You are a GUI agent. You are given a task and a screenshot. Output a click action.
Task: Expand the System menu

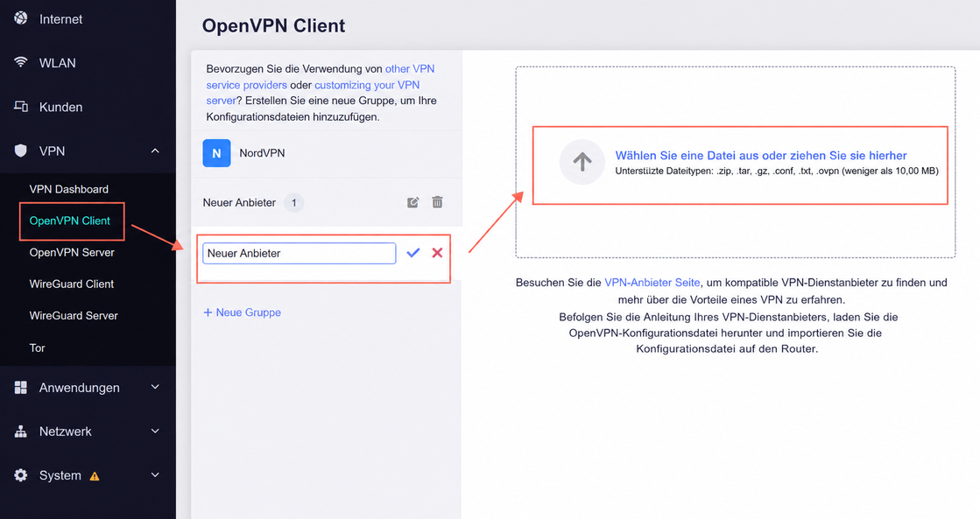pos(155,475)
